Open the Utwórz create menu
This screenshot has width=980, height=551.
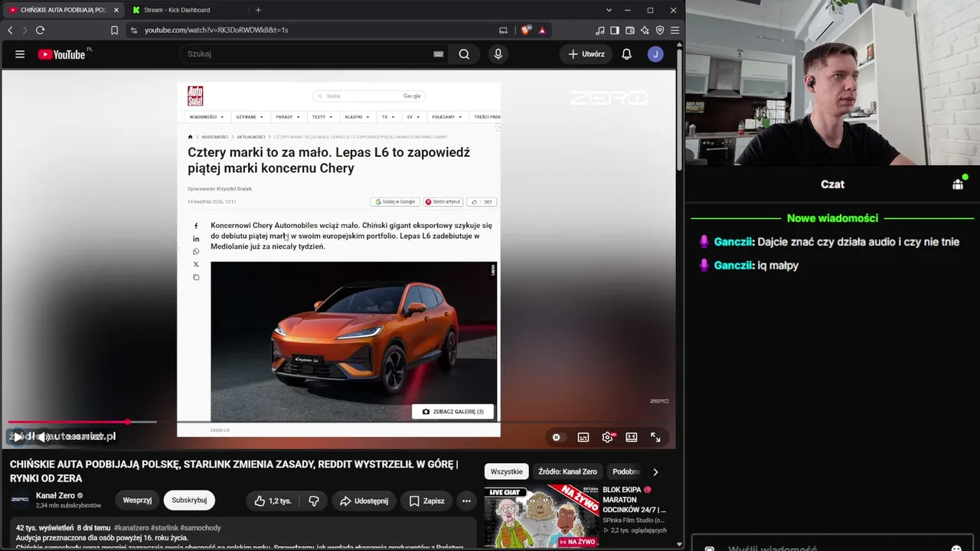586,54
